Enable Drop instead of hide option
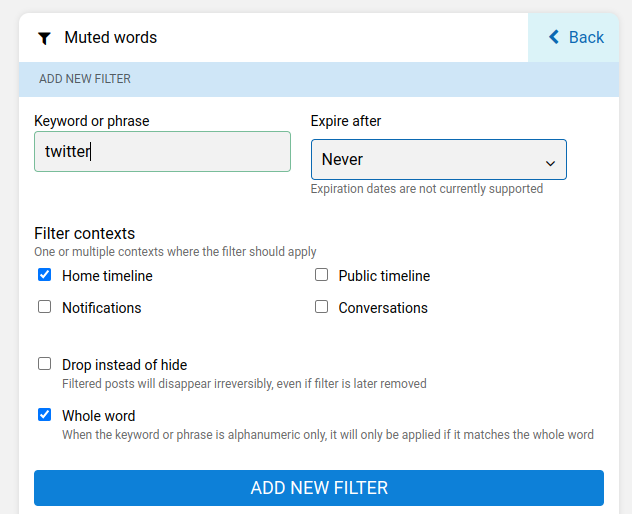 45,364
